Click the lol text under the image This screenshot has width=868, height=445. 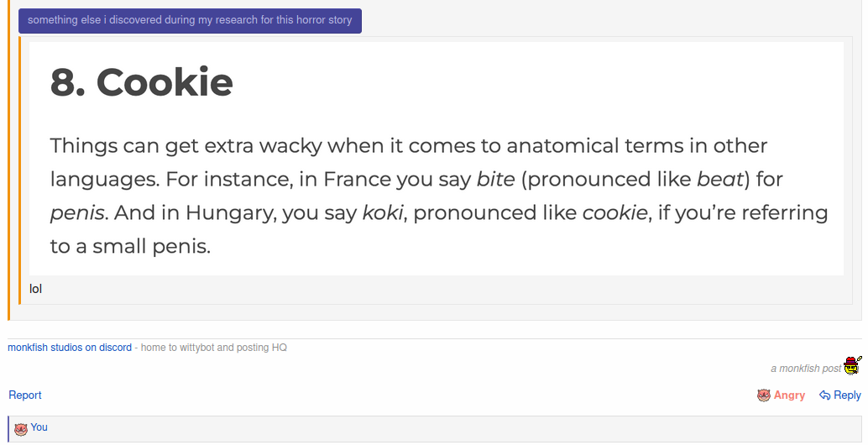(x=35, y=289)
